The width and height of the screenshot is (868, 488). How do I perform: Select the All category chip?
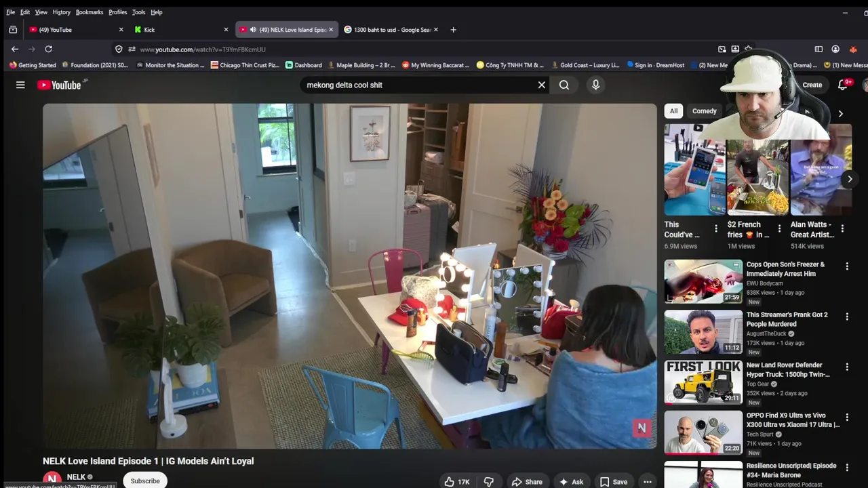673,111
